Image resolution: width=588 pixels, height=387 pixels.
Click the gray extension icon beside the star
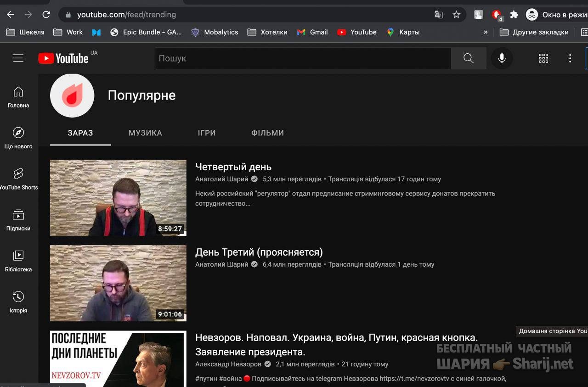pos(478,15)
